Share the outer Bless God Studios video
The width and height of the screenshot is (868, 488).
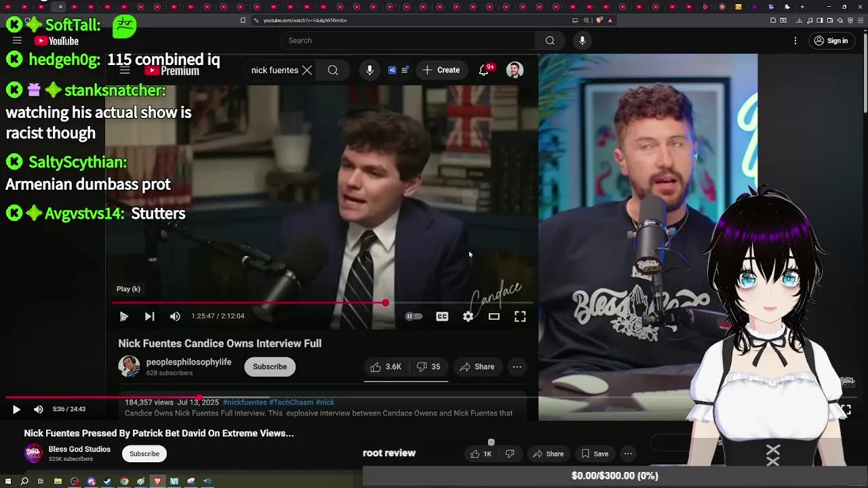pos(548,454)
